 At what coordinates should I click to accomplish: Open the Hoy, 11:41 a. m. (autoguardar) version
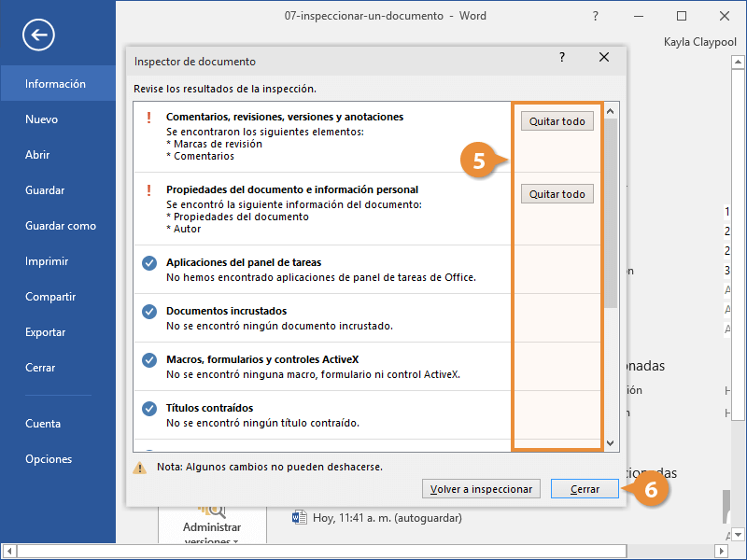(387, 518)
